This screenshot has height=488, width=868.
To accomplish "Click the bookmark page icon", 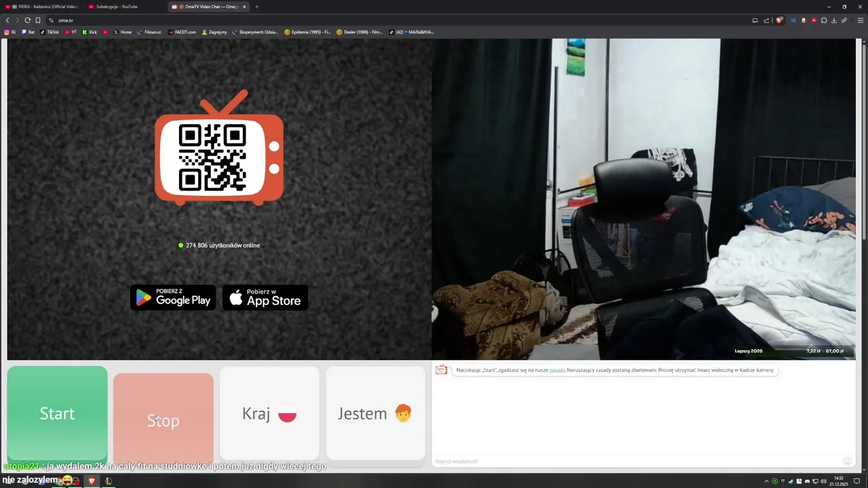I will coord(38,20).
